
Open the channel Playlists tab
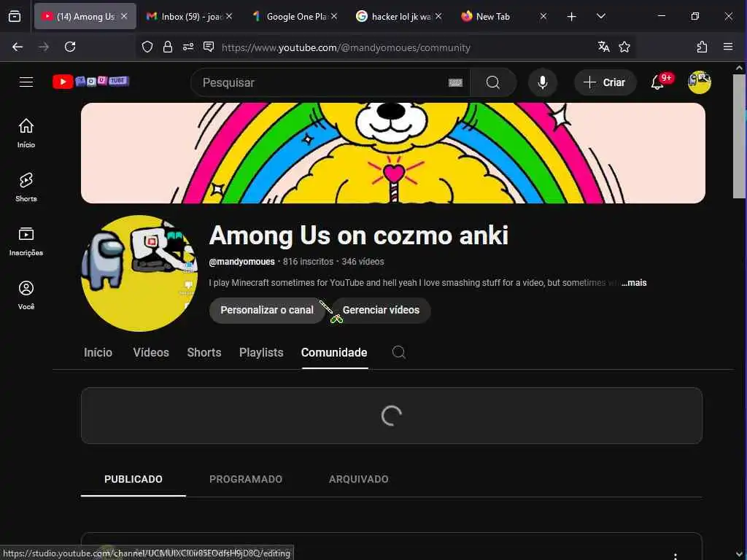[x=261, y=352]
